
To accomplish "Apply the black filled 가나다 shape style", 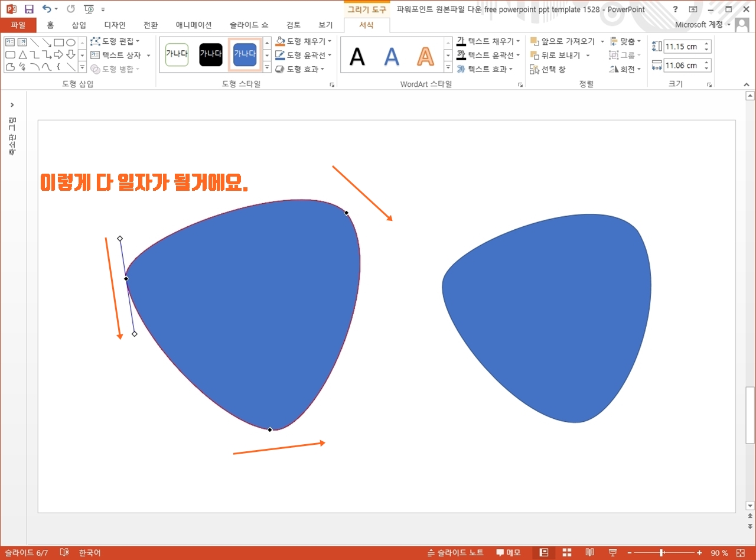I will [211, 54].
